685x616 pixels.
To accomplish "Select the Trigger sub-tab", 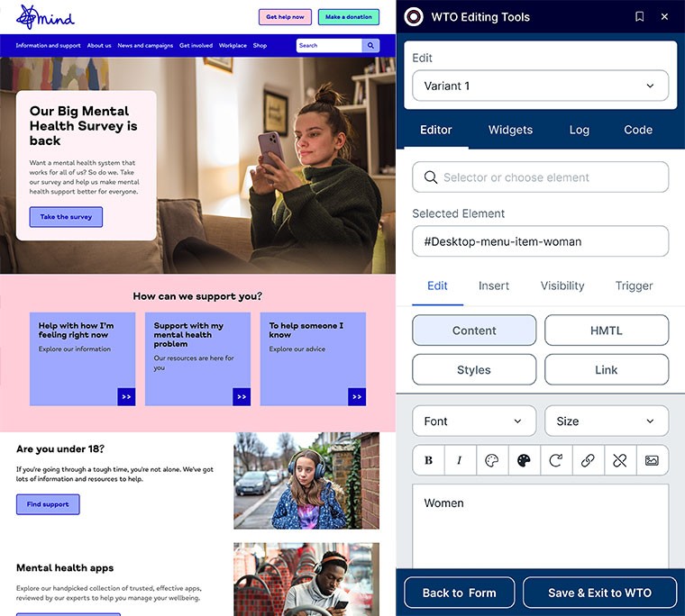I will 634,286.
